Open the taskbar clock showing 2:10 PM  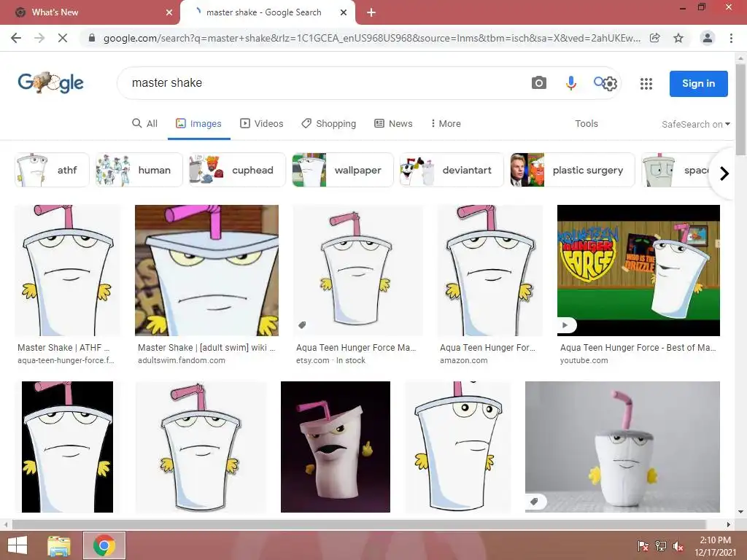pos(715,546)
